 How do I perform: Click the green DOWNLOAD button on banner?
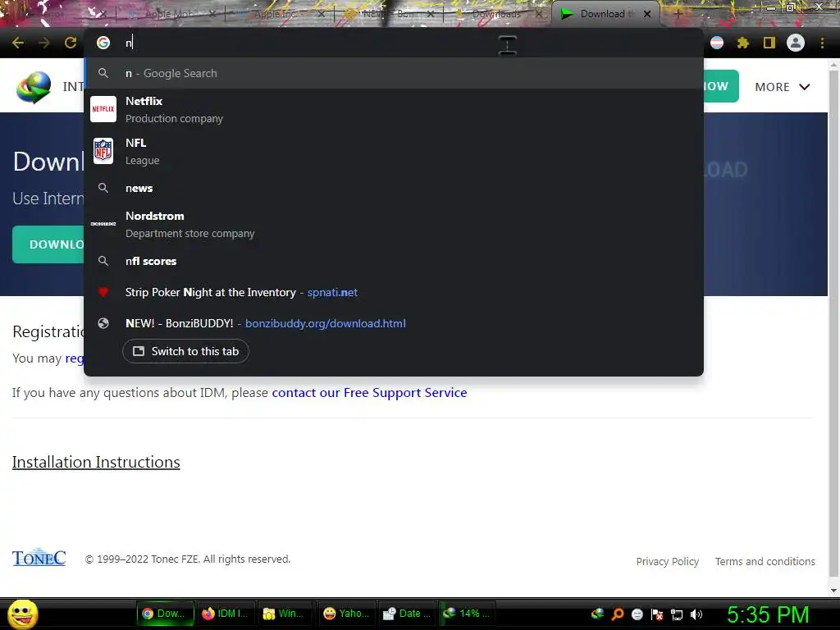coord(48,244)
